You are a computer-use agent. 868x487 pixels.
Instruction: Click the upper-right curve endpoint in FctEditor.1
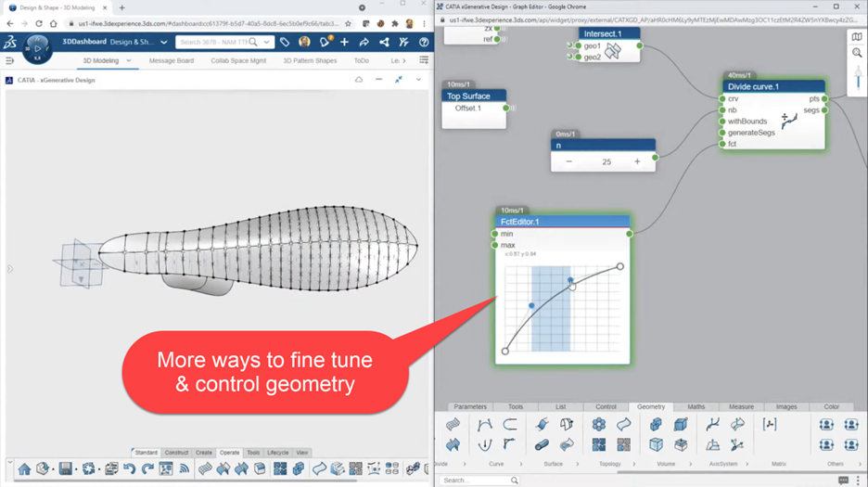620,266
